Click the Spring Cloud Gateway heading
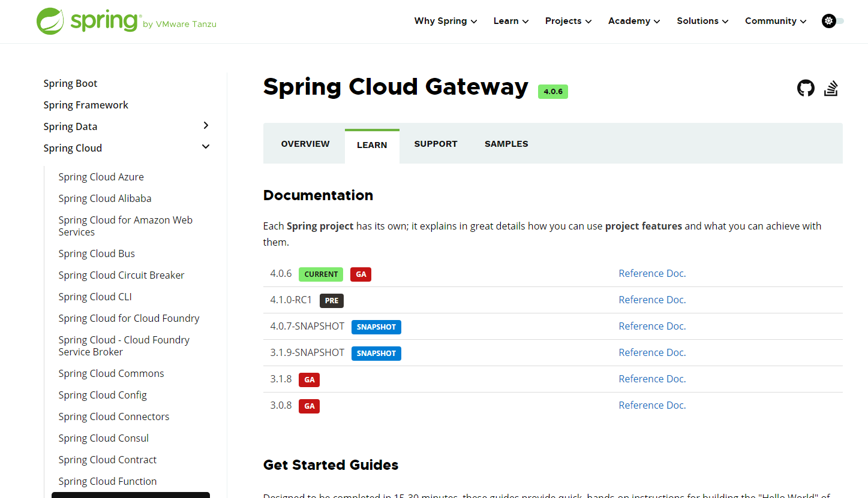The height and width of the screenshot is (498, 868). click(396, 87)
